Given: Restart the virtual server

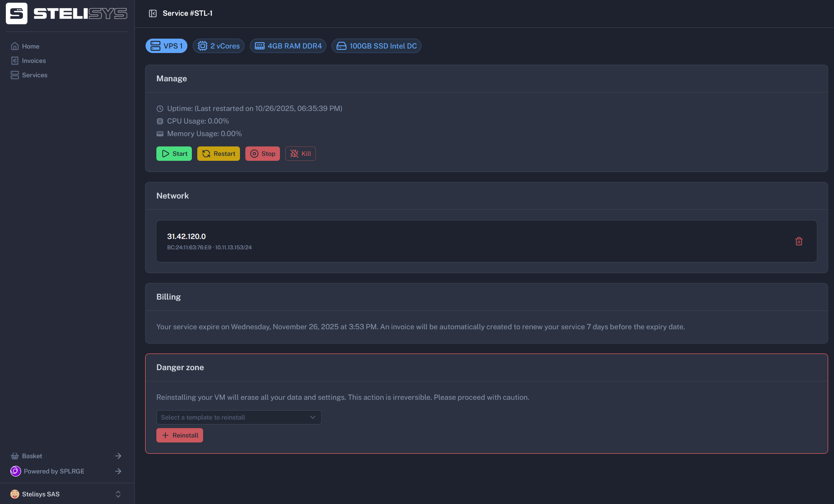Looking at the screenshot, I should coord(218,154).
